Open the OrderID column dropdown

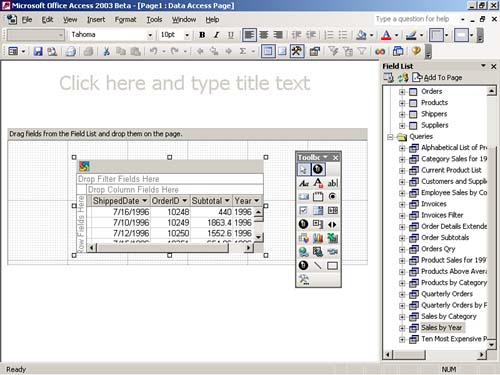[184, 201]
